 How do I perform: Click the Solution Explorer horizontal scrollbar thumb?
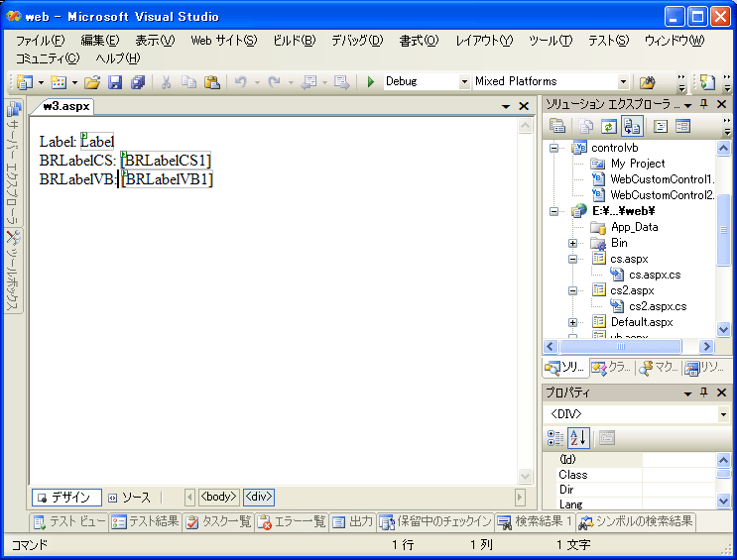(x=620, y=347)
